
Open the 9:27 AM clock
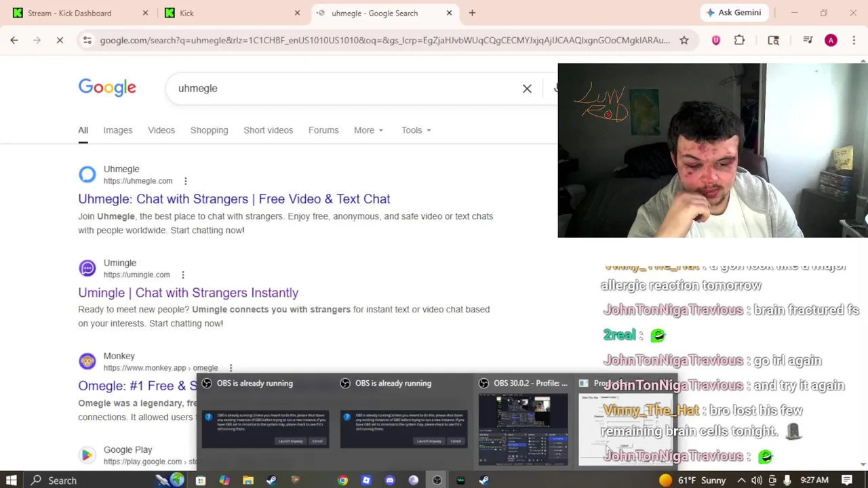814,481
